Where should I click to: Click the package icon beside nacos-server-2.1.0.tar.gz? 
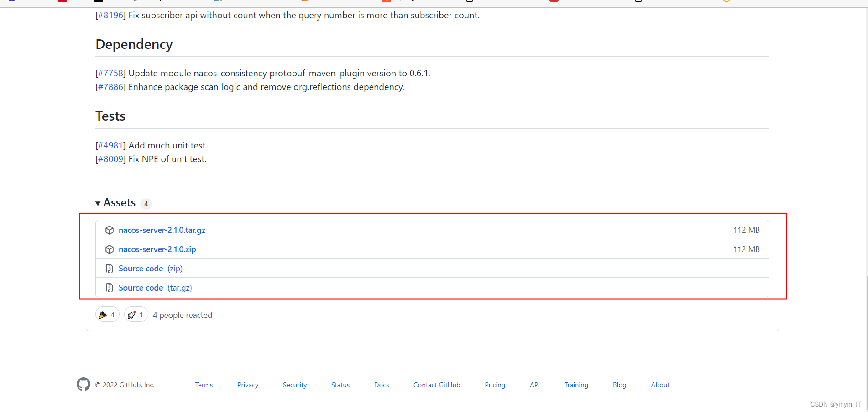(x=110, y=230)
